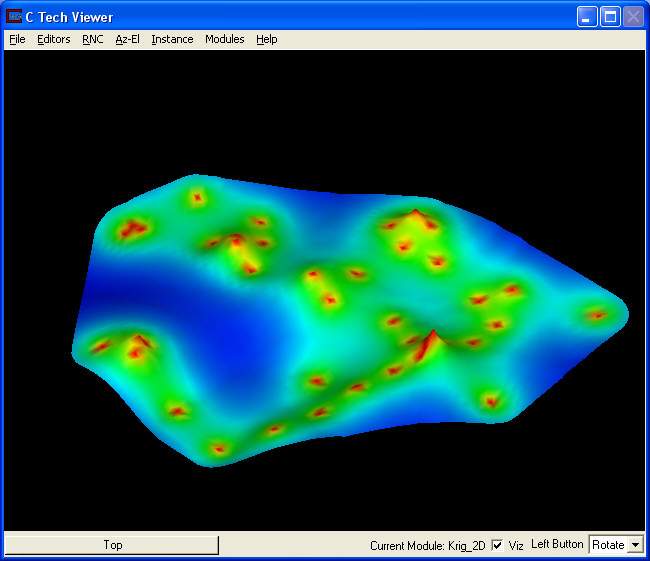The height and width of the screenshot is (561, 650).
Task: Open the Modules menu
Action: [x=225, y=39]
